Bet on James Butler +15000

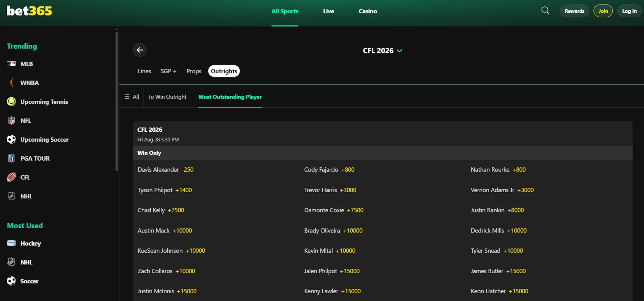click(x=498, y=271)
